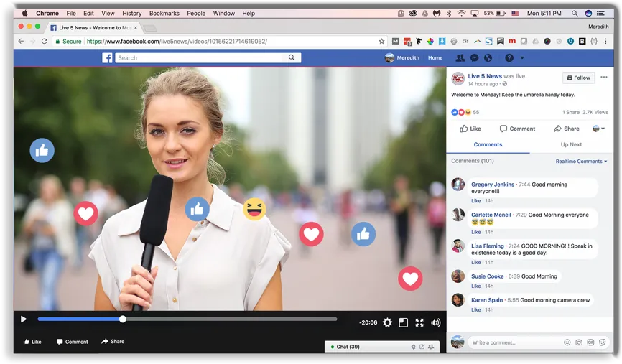Mute the video volume
This screenshot has height=364, width=622.
[x=435, y=323]
